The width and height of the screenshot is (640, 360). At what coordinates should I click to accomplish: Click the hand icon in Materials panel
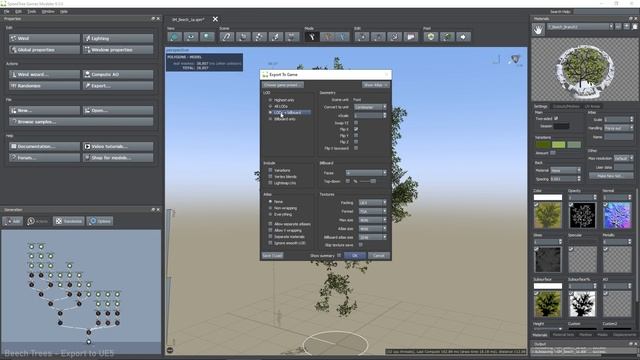538,30
